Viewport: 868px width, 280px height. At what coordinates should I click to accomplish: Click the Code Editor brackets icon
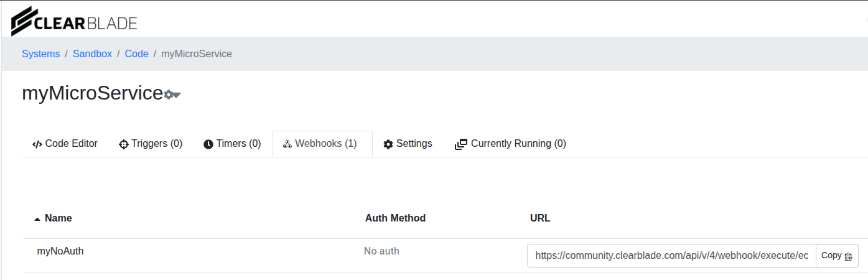click(x=37, y=144)
